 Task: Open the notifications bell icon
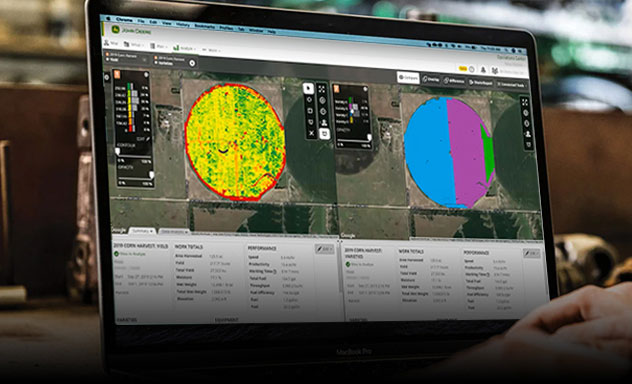[x=483, y=70]
